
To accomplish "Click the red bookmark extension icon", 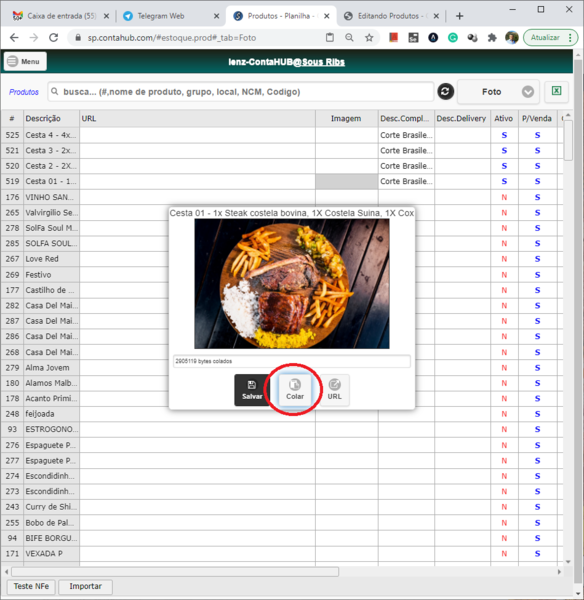I will click(393, 38).
